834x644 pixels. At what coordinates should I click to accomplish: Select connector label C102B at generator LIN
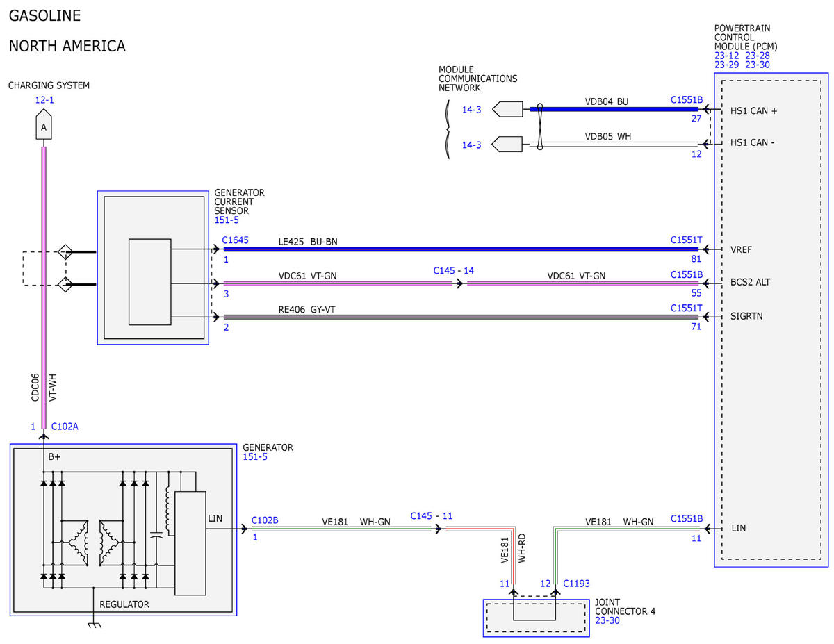tap(265, 519)
